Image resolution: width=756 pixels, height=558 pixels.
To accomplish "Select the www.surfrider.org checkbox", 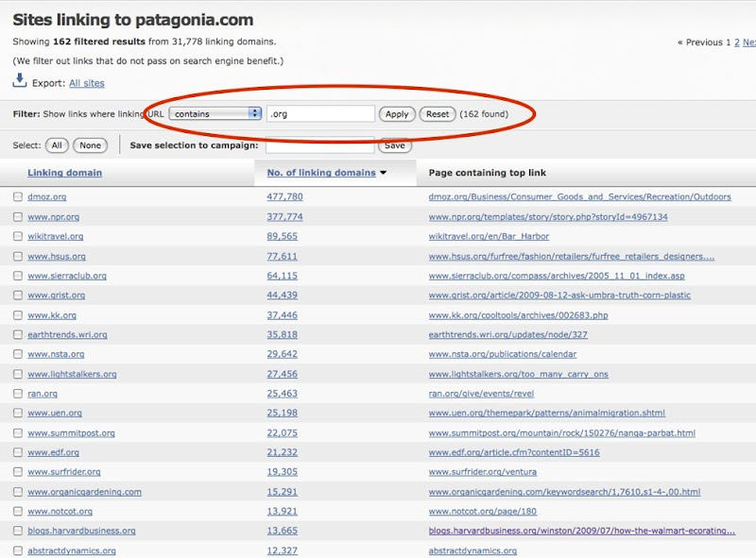I will click(x=18, y=471).
